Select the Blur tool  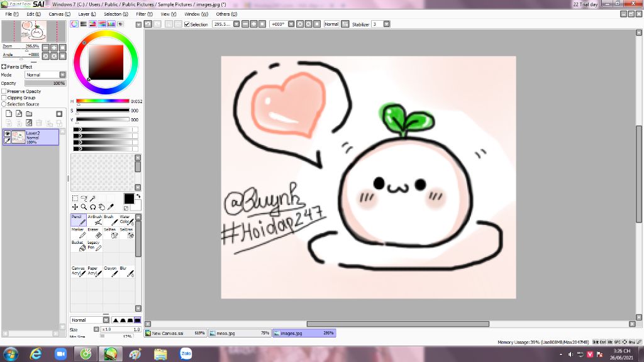(126, 271)
